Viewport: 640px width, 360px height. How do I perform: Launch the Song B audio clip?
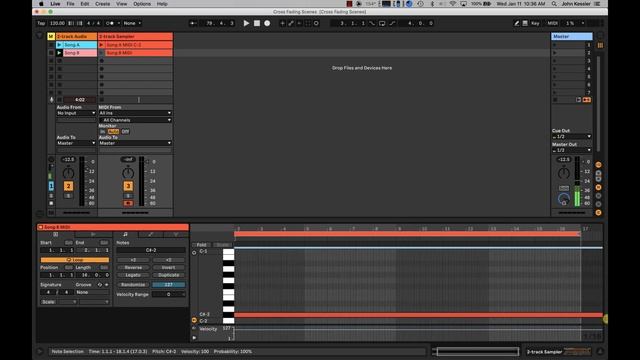[x=60, y=53]
